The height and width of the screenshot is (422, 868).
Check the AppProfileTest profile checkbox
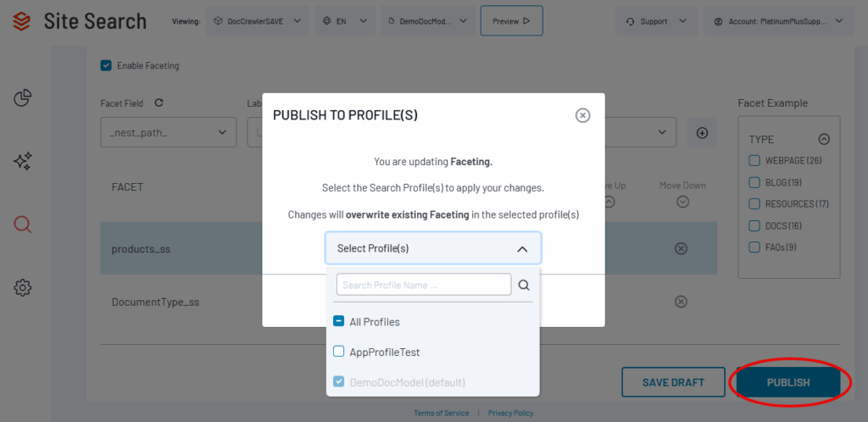339,352
